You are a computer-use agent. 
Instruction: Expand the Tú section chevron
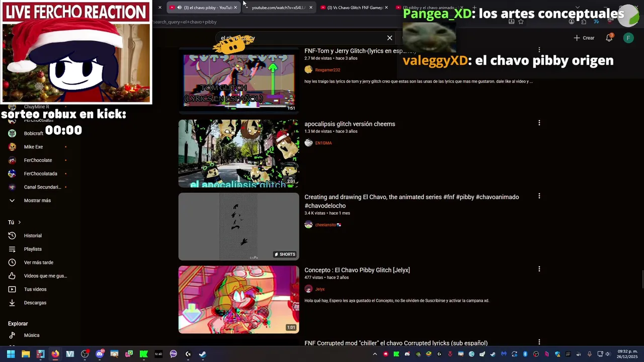point(20,222)
